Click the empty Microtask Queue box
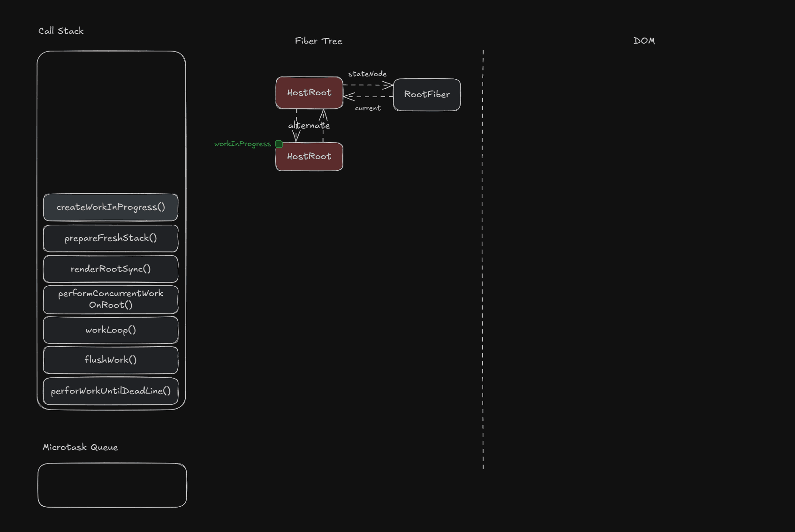 [x=112, y=485]
